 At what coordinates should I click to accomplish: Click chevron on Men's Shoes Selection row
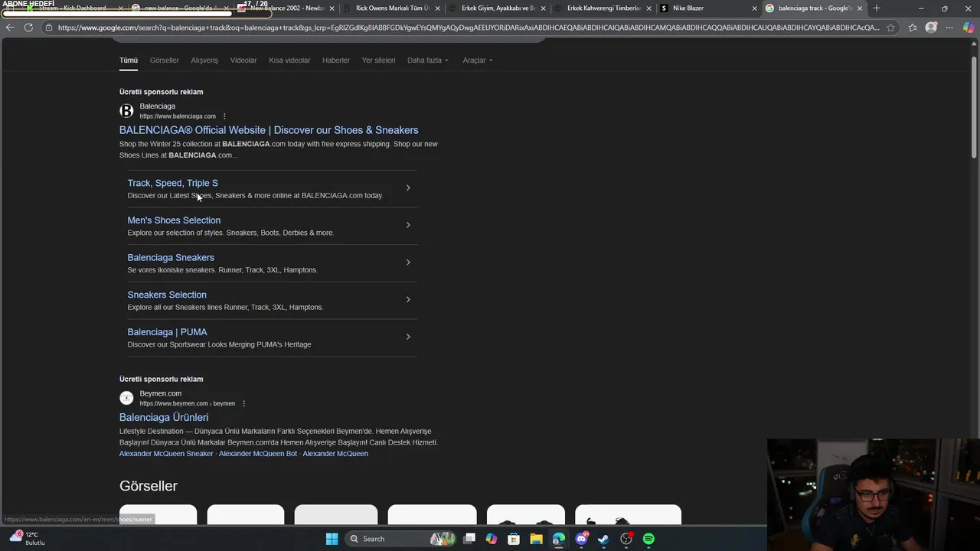408,225
